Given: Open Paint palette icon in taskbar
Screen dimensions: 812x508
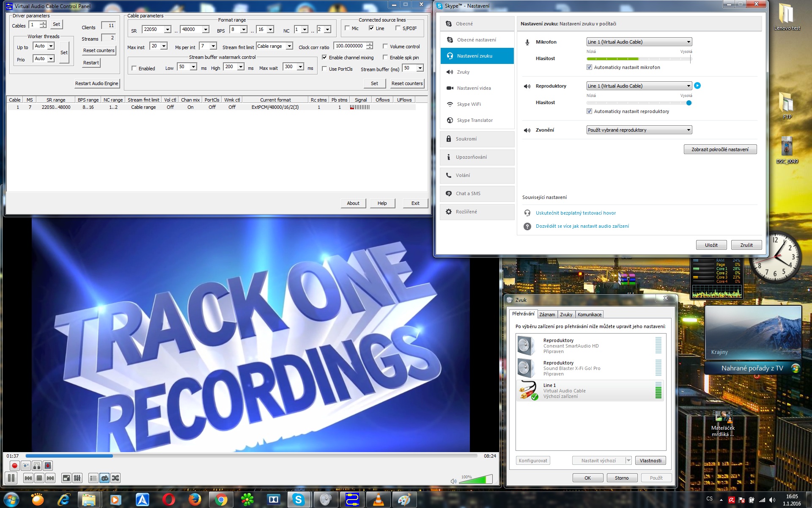Looking at the screenshot, I should point(404,500).
